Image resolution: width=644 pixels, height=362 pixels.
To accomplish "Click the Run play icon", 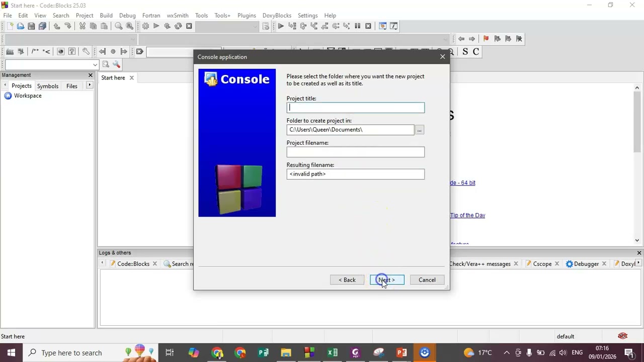I will click(x=156, y=26).
